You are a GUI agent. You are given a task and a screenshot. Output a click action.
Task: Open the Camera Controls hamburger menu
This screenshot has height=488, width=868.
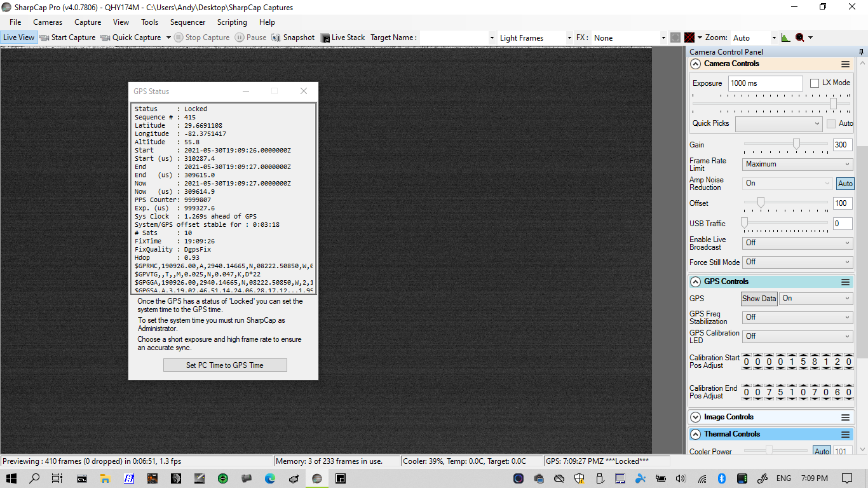point(845,64)
